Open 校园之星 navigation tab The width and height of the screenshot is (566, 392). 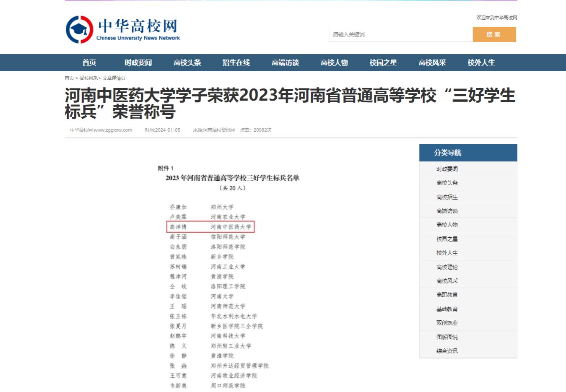pyautogui.click(x=383, y=63)
